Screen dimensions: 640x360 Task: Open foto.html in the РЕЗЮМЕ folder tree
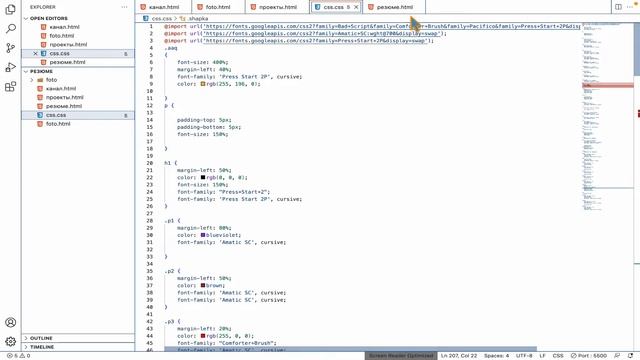58,124
